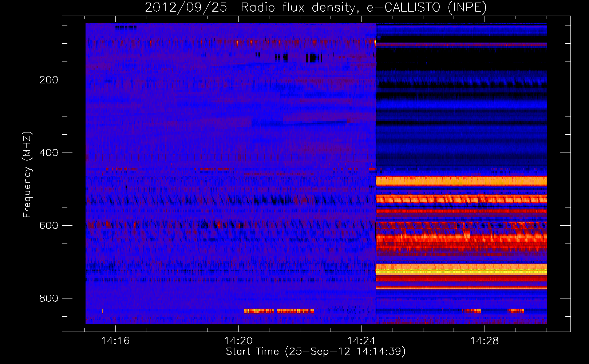589x364 pixels.
Task: Click the '800' frequency tick label
Action: click(49, 298)
